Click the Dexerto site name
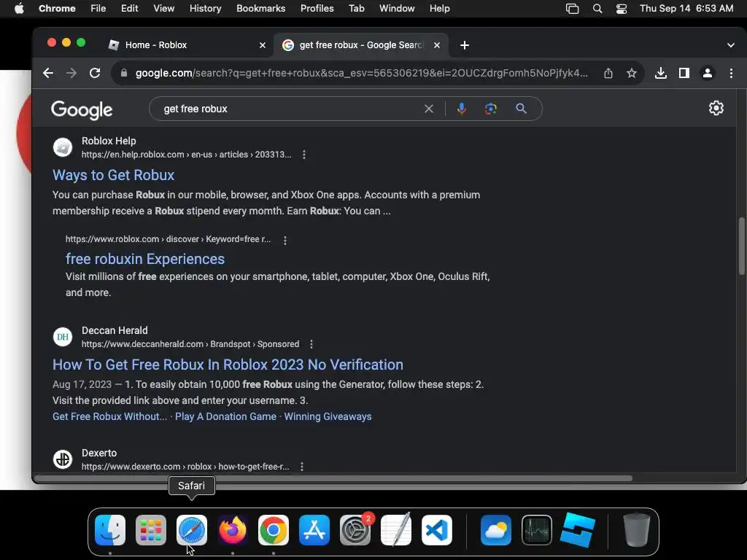The width and height of the screenshot is (747, 560). tap(99, 453)
